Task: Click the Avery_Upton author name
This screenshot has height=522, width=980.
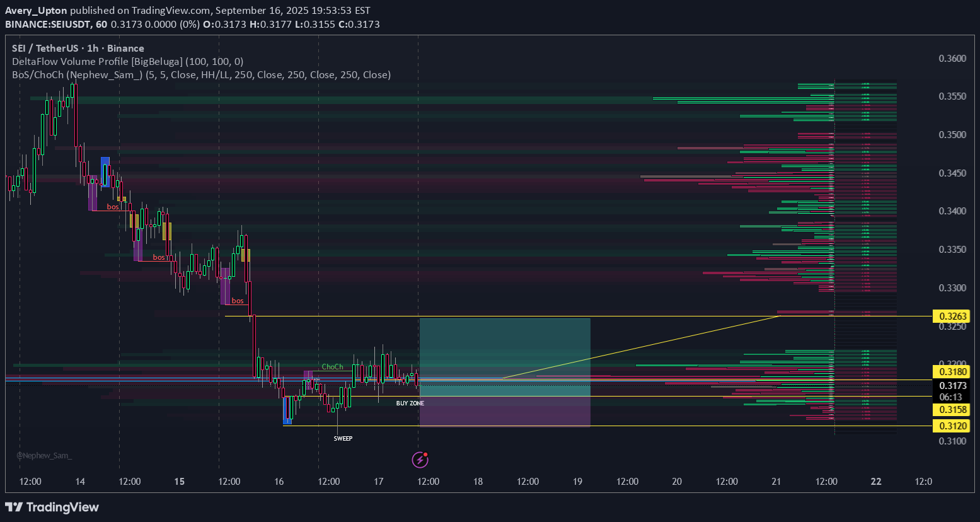Action: [x=36, y=11]
